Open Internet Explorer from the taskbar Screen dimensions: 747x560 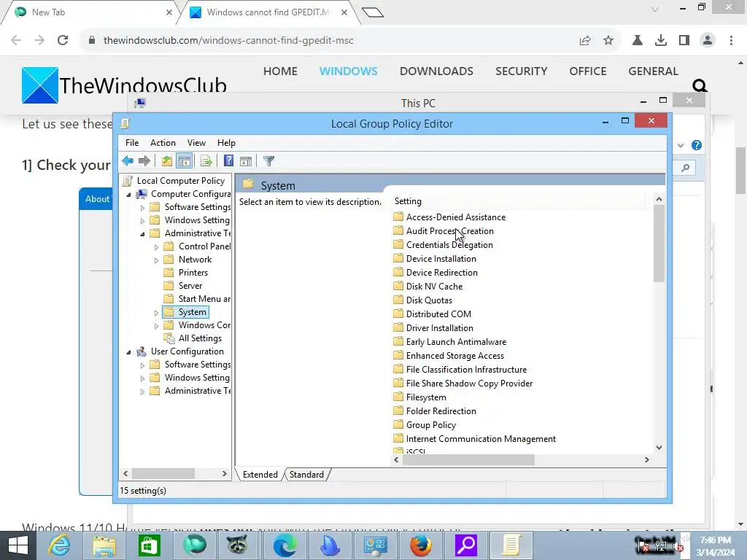click(x=59, y=545)
